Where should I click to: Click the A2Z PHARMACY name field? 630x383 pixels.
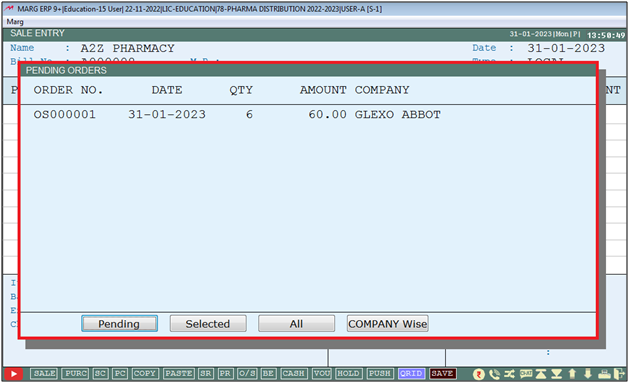(x=127, y=48)
